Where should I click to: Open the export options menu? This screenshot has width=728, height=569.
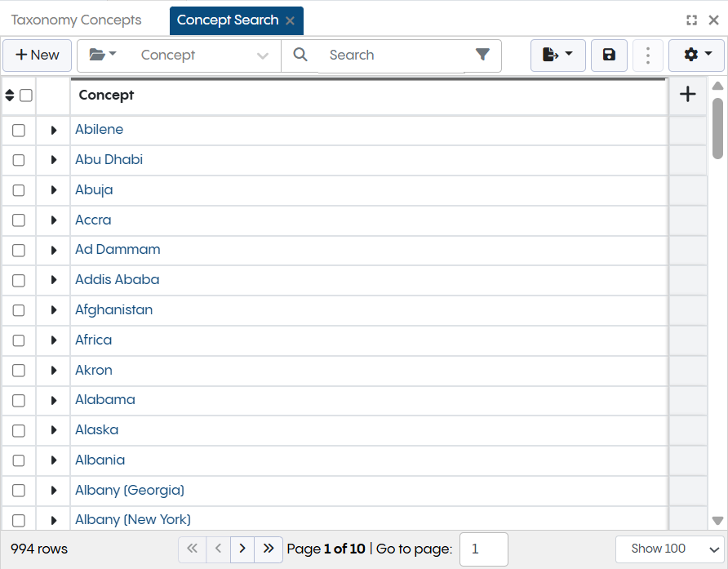[x=558, y=56]
